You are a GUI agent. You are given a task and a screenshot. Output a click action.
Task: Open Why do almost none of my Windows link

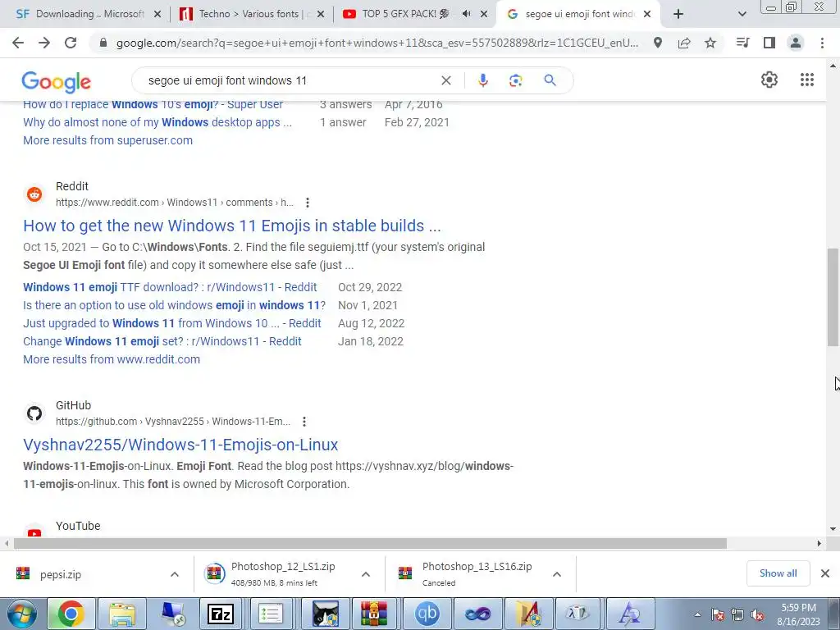157,122
